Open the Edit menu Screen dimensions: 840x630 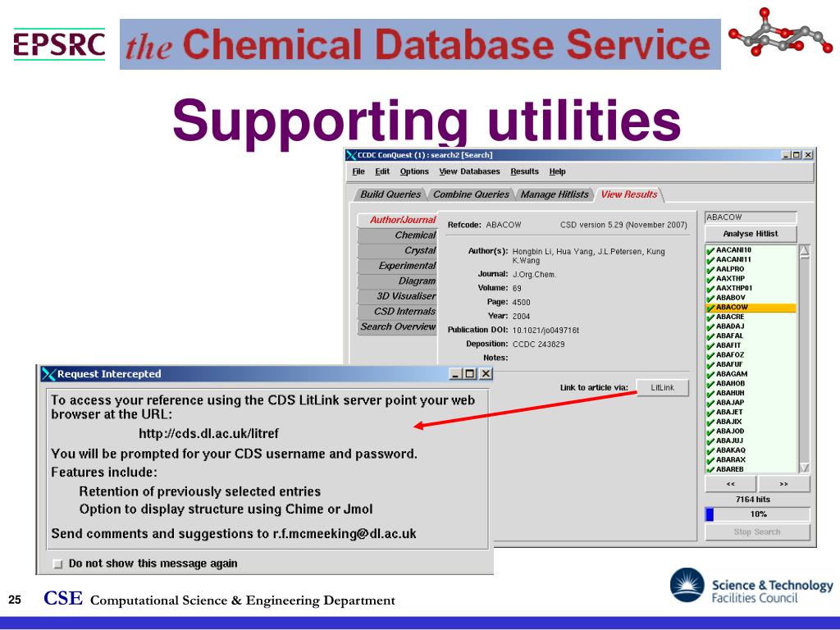382,171
